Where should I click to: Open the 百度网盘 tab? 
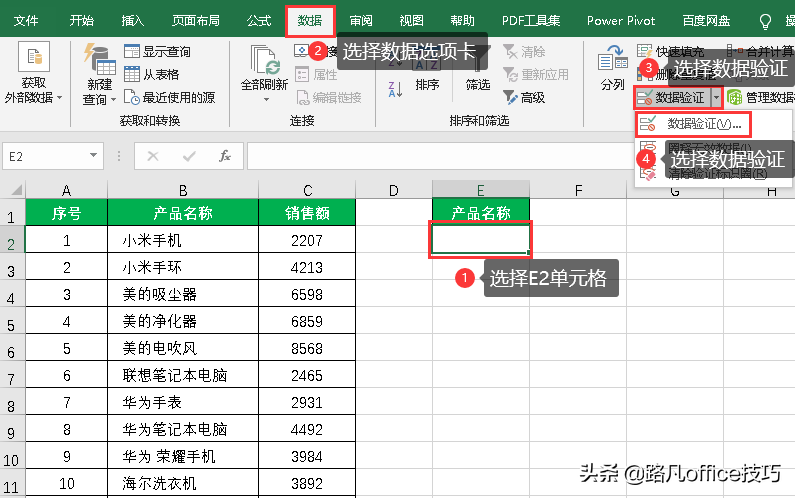click(x=706, y=21)
